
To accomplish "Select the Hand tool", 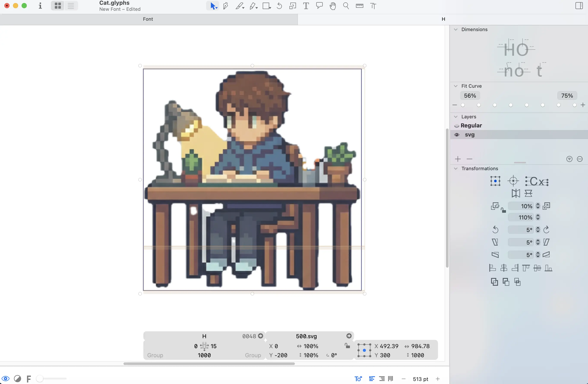I will click(333, 6).
